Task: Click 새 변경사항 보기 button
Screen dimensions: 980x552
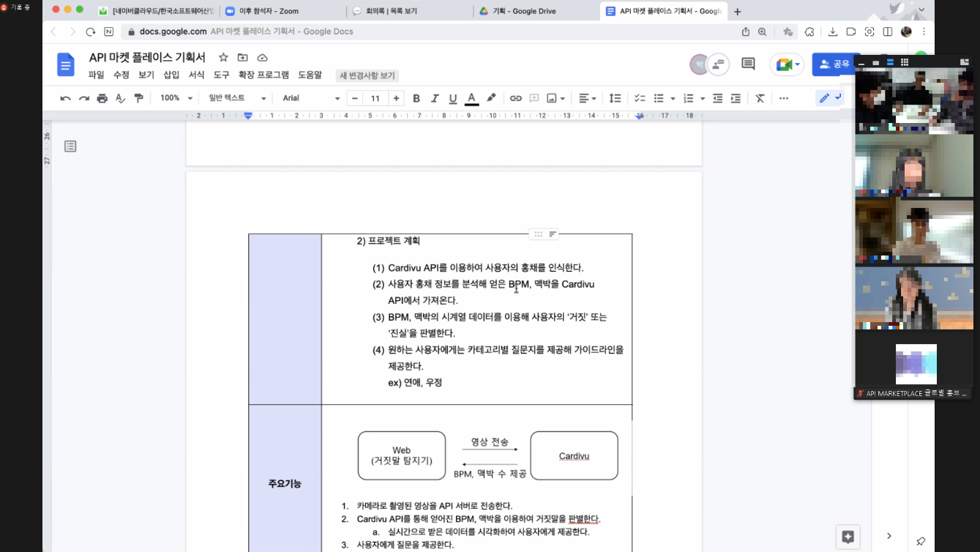Action: tap(367, 75)
